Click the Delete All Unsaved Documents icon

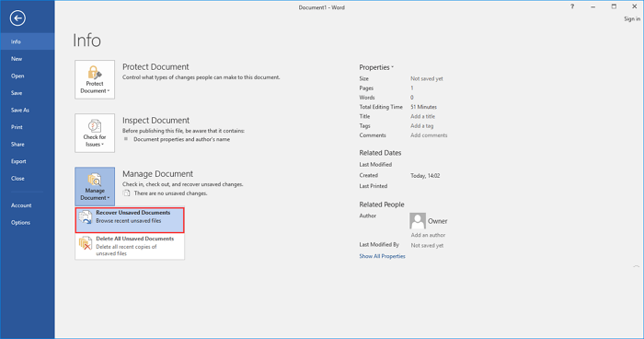[86, 242]
